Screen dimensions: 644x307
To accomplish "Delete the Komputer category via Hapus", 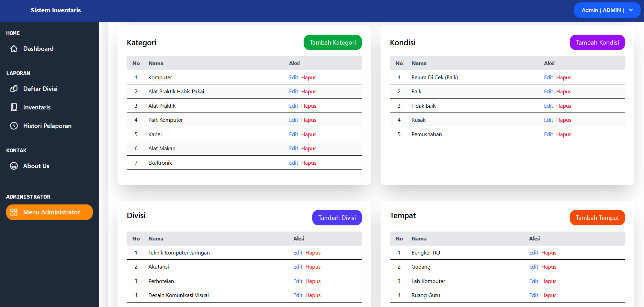I will [x=309, y=78].
